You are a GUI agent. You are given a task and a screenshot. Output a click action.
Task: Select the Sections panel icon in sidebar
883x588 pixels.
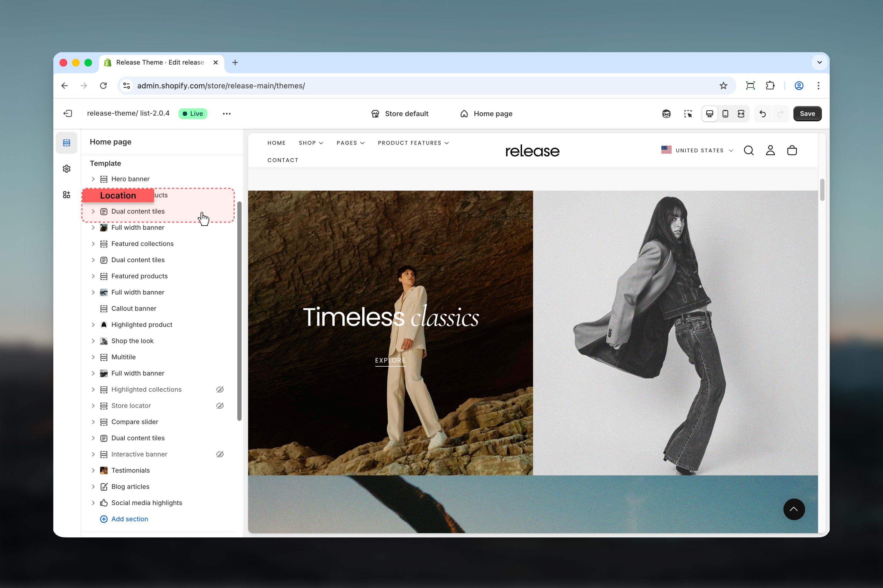(66, 143)
